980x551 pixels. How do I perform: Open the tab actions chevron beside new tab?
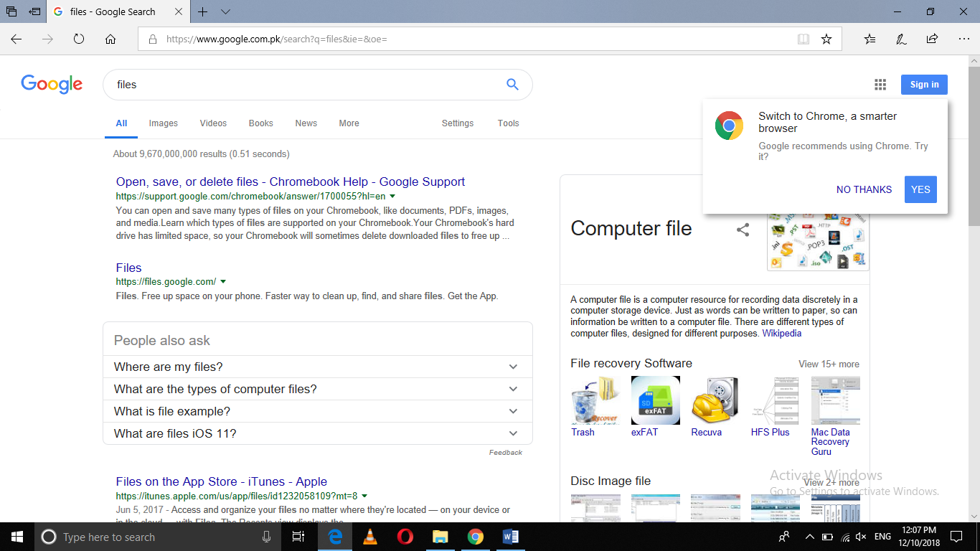[x=225, y=12]
